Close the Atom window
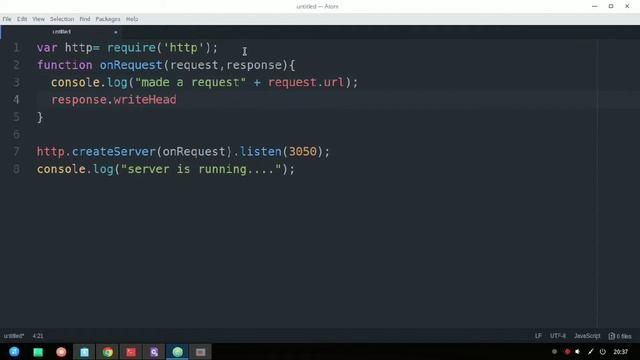This screenshot has height=360, width=640. [627, 6]
